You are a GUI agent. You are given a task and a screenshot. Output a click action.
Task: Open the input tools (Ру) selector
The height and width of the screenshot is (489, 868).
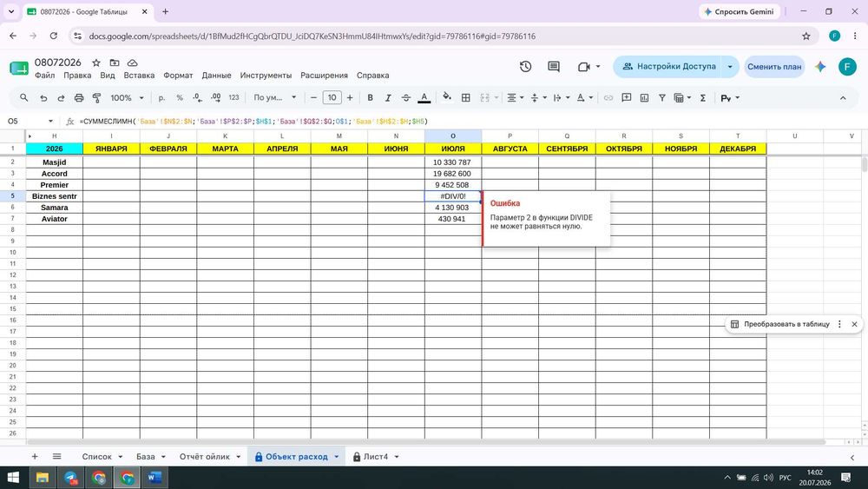pyautogui.click(x=730, y=97)
